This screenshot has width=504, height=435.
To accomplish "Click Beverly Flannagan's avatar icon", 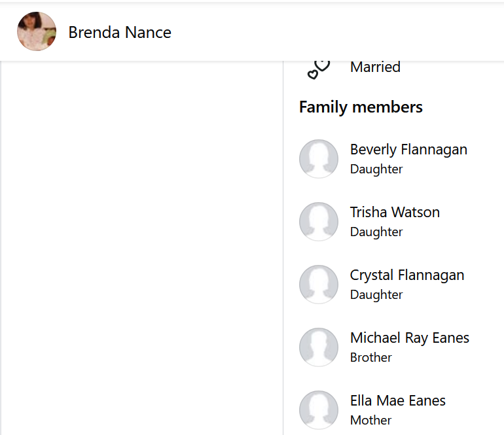I will pyautogui.click(x=319, y=159).
